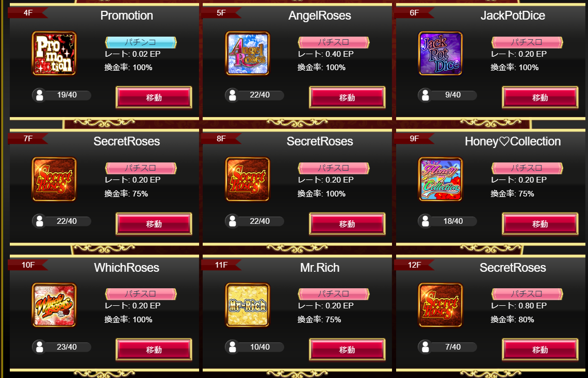Click the Promotion game icon on 4F
This screenshot has height=378, width=588.
pyautogui.click(x=54, y=53)
